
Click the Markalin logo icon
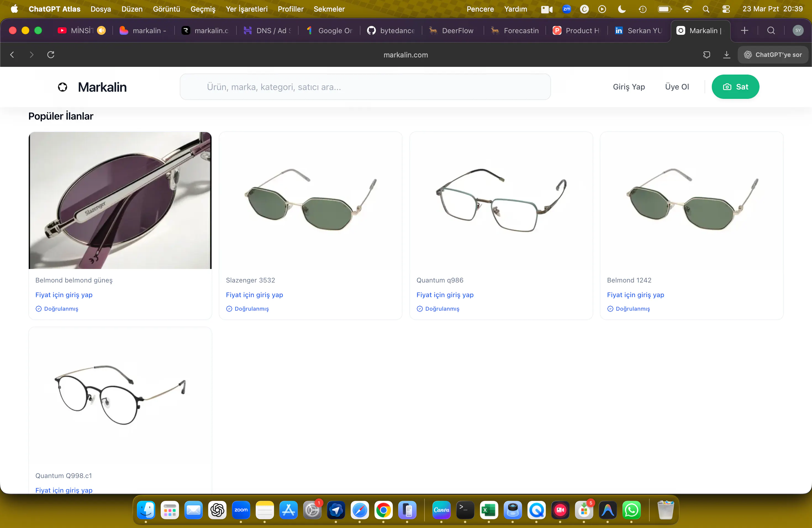click(62, 87)
